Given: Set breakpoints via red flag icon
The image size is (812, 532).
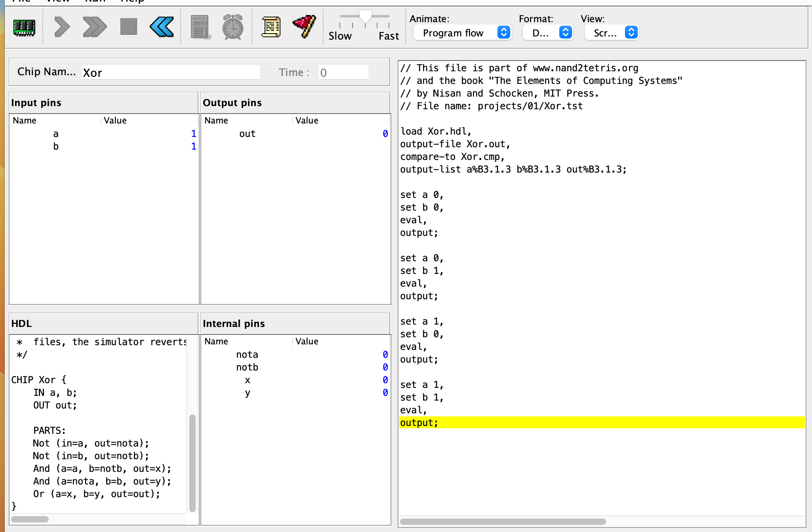Looking at the screenshot, I should click(304, 27).
